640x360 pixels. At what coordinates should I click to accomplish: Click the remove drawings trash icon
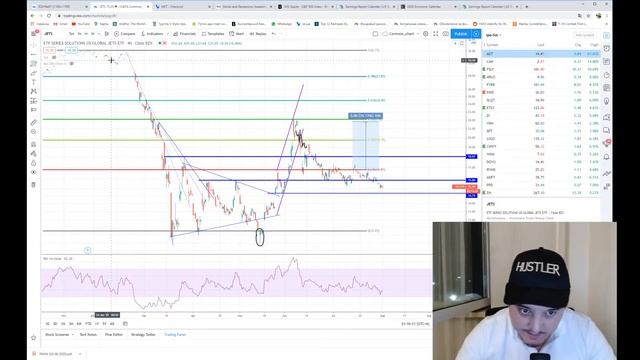[x=33, y=184]
